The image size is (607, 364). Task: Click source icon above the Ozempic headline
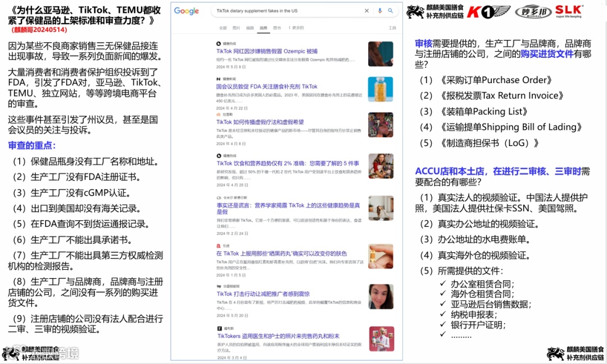pos(218,44)
